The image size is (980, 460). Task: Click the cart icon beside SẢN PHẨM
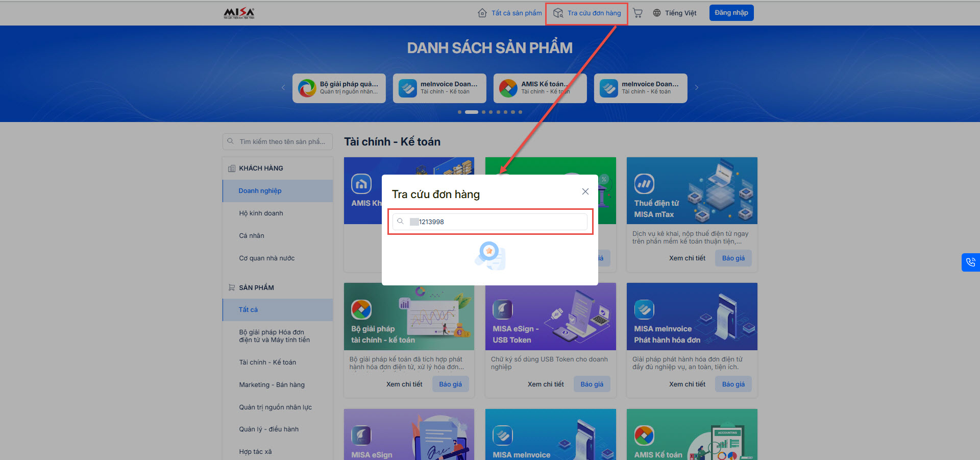click(232, 287)
